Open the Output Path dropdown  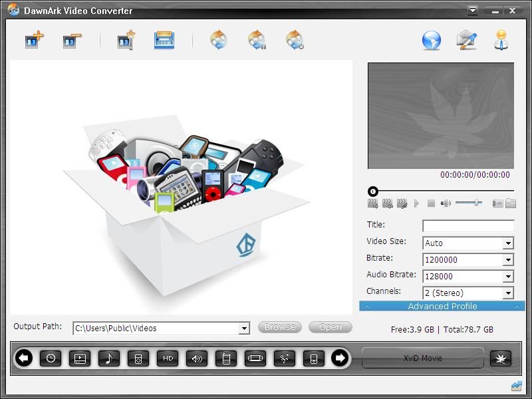pyautogui.click(x=244, y=329)
